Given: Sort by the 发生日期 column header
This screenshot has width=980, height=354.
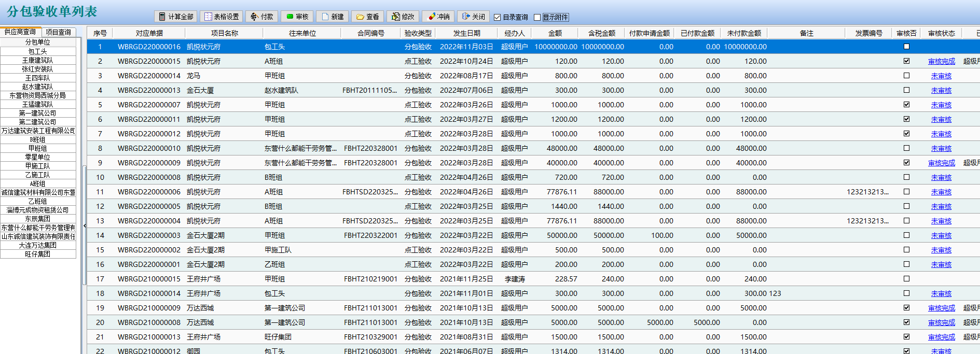Looking at the screenshot, I should pyautogui.click(x=466, y=33).
